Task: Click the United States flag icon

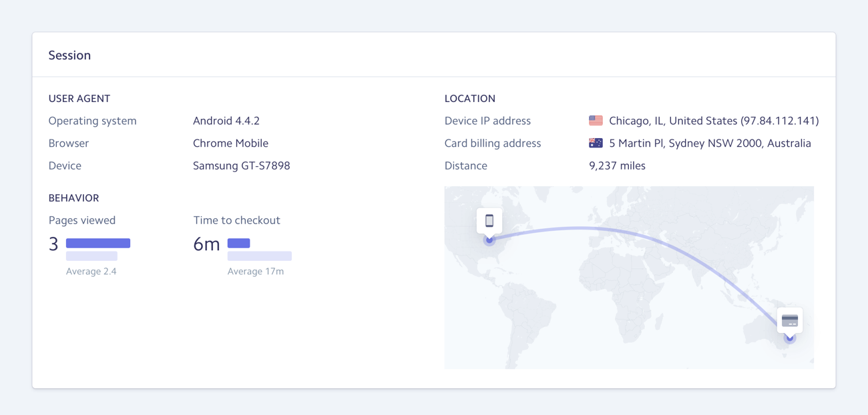Action: 596,121
